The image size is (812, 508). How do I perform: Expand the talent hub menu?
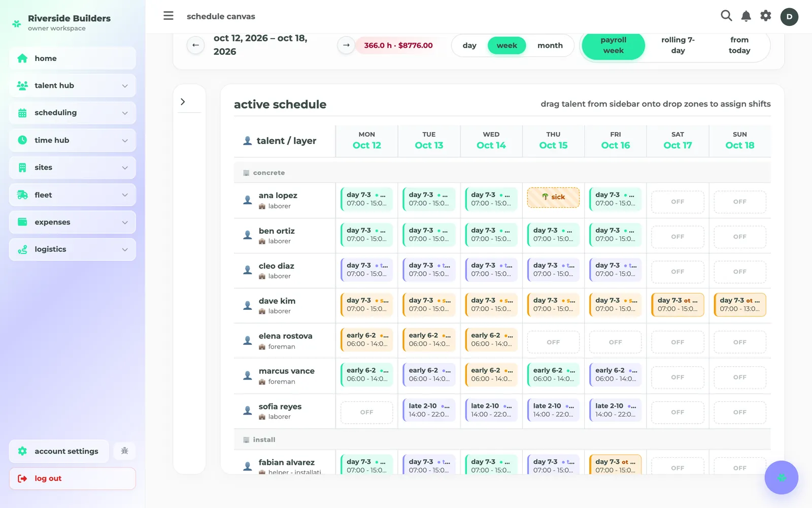(x=73, y=86)
